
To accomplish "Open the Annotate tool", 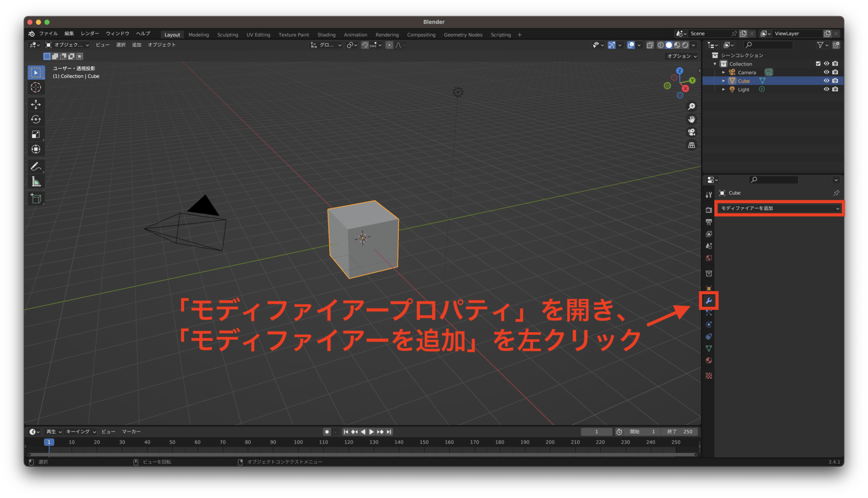I will tap(36, 166).
